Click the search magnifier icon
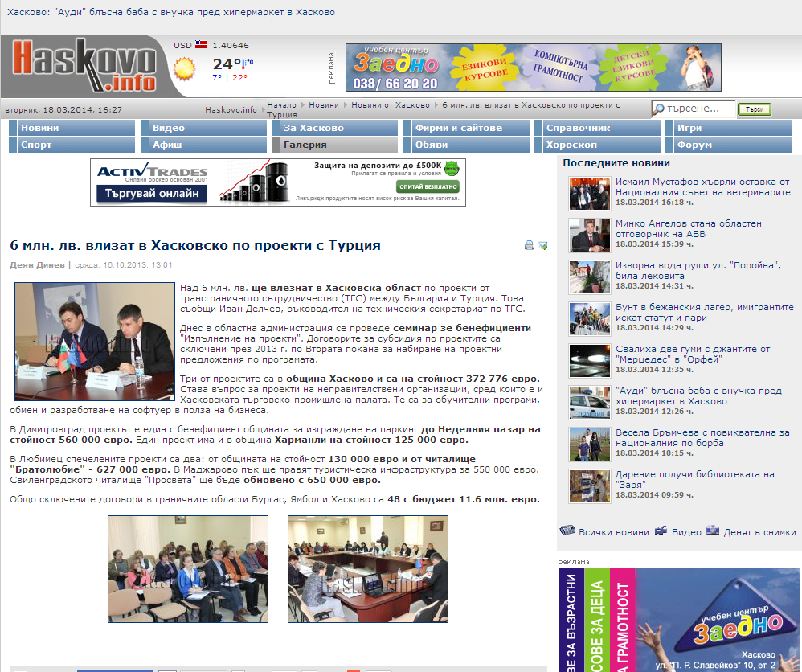Viewport: 802px width, 672px height. pos(658,109)
